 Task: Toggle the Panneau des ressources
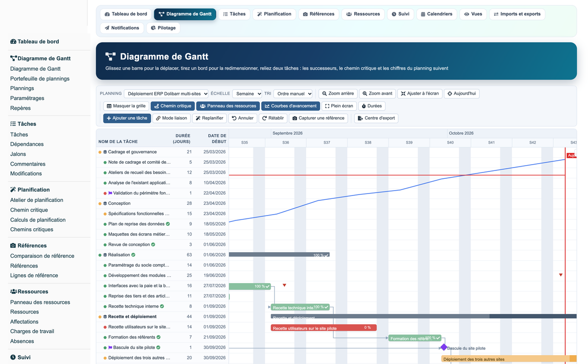pos(228,106)
